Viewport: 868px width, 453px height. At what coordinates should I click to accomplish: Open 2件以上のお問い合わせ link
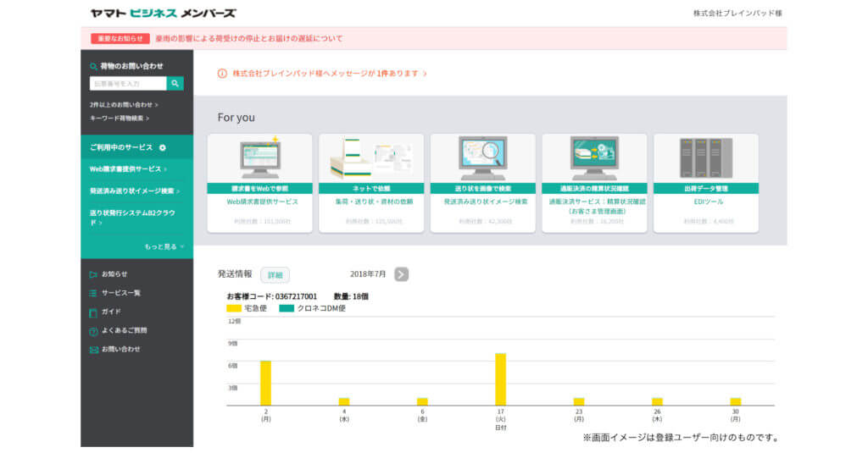tap(124, 104)
